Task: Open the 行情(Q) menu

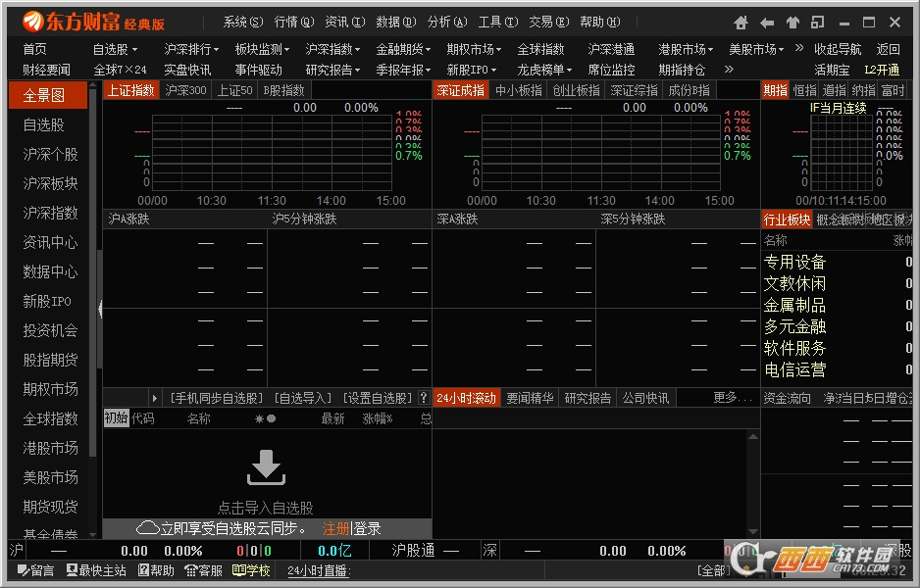Action: [294, 23]
